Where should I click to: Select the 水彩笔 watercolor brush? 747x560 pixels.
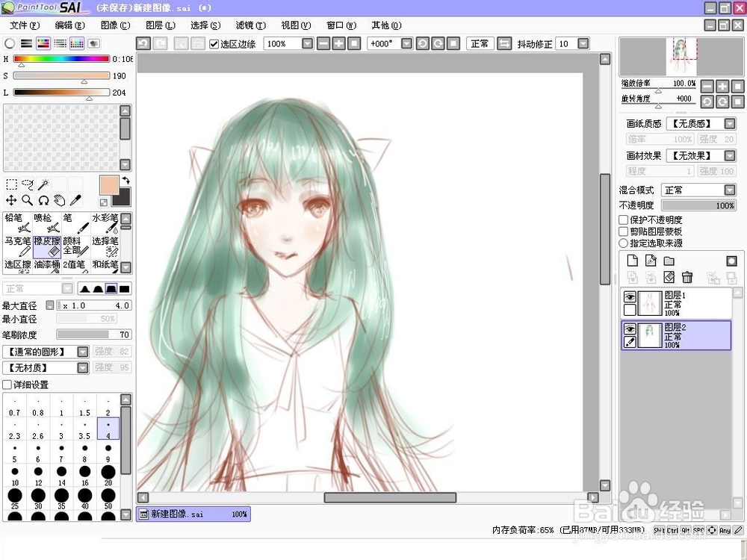(105, 223)
